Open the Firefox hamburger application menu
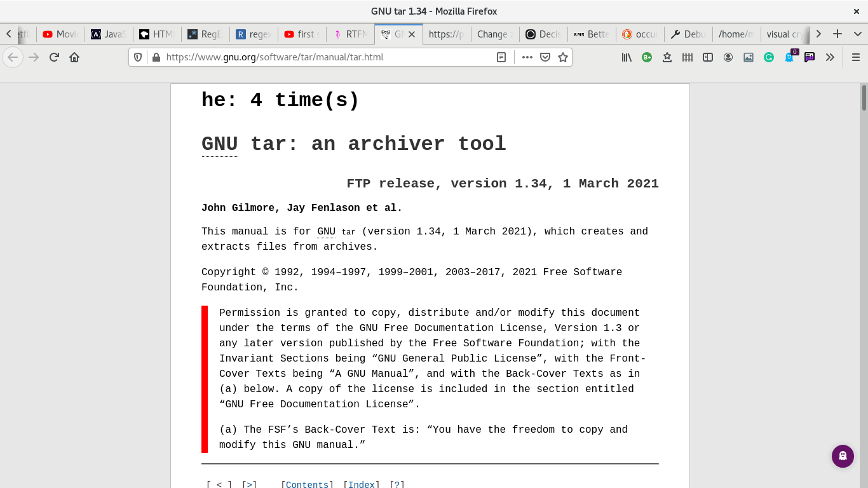 pos(856,57)
